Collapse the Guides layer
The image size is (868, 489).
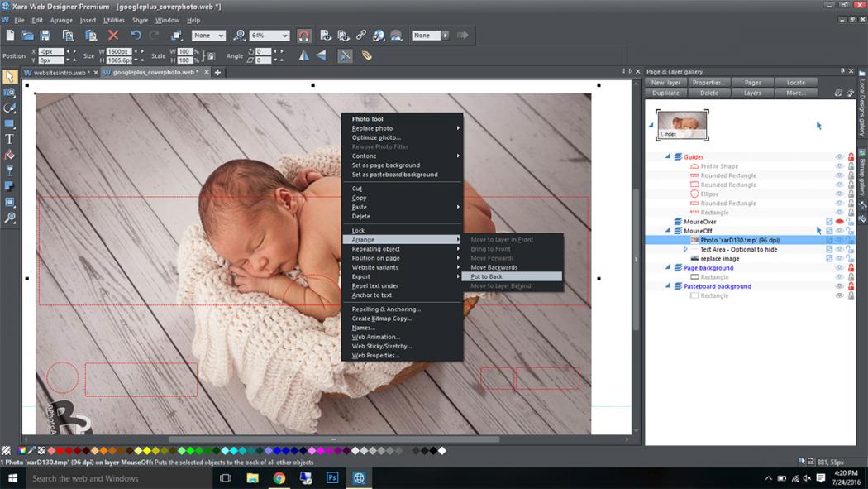point(668,156)
